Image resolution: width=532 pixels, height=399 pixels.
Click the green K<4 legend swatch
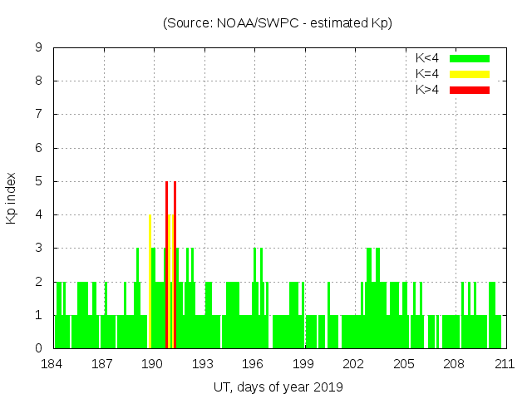click(470, 58)
